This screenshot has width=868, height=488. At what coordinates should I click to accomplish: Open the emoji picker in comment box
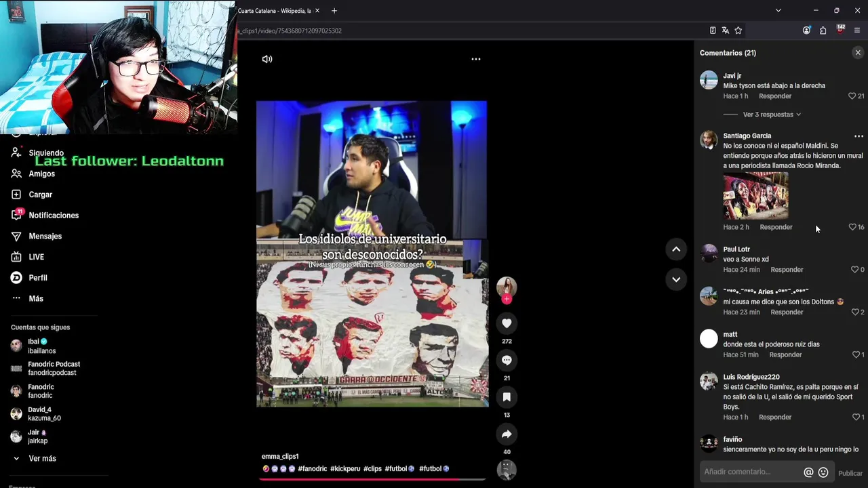point(823,472)
